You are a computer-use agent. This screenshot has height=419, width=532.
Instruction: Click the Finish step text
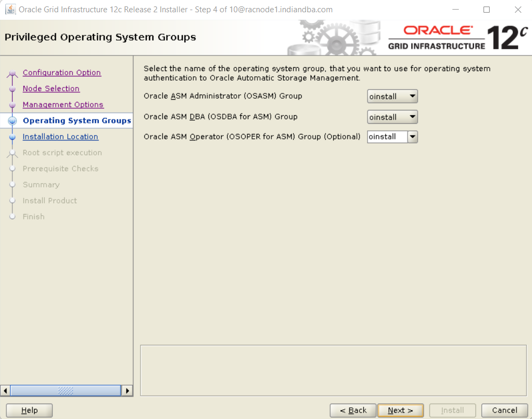[34, 217]
